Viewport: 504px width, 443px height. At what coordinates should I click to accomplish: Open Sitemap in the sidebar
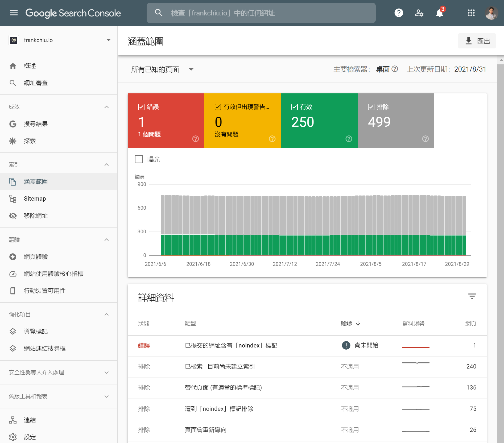point(35,199)
